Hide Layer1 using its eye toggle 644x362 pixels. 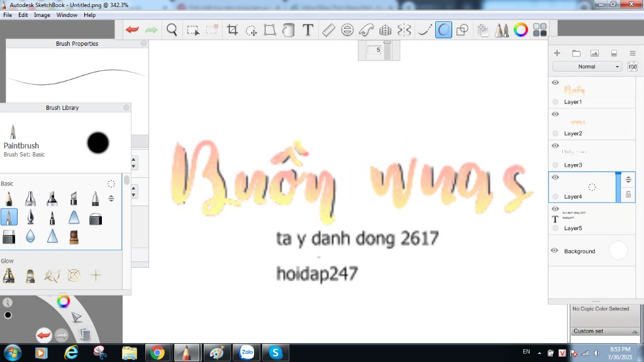tap(555, 82)
